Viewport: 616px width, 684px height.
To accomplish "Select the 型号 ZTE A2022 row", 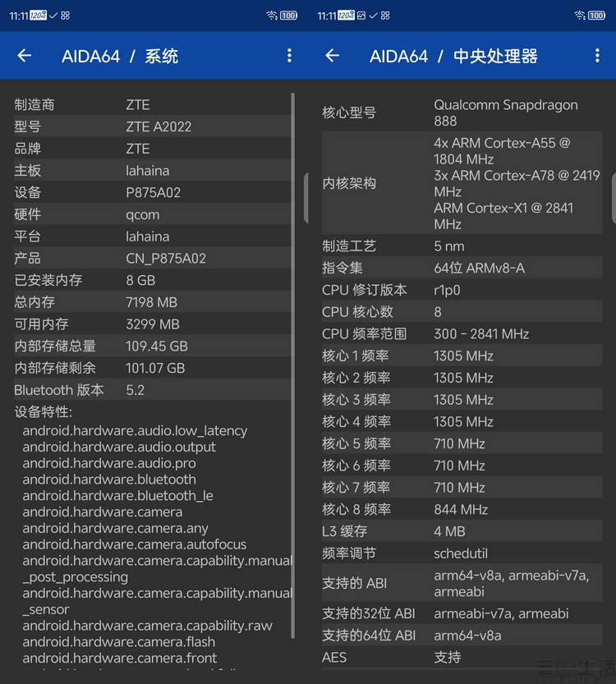I will [152, 126].
